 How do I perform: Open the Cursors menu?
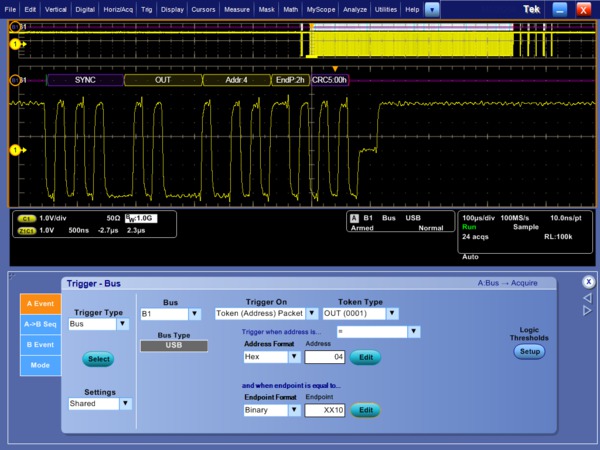pyautogui.click(x=205, y=8)
